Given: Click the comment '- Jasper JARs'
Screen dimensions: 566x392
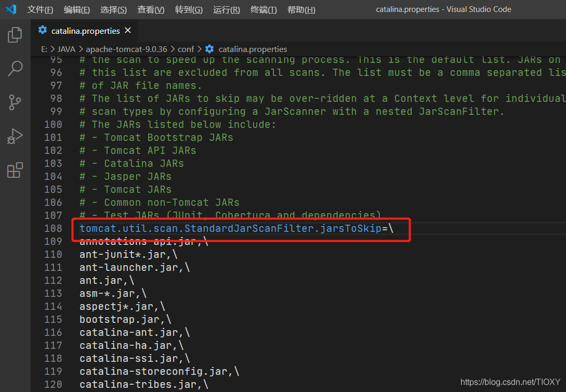Looking at the screenshot, I should (125, 177).
